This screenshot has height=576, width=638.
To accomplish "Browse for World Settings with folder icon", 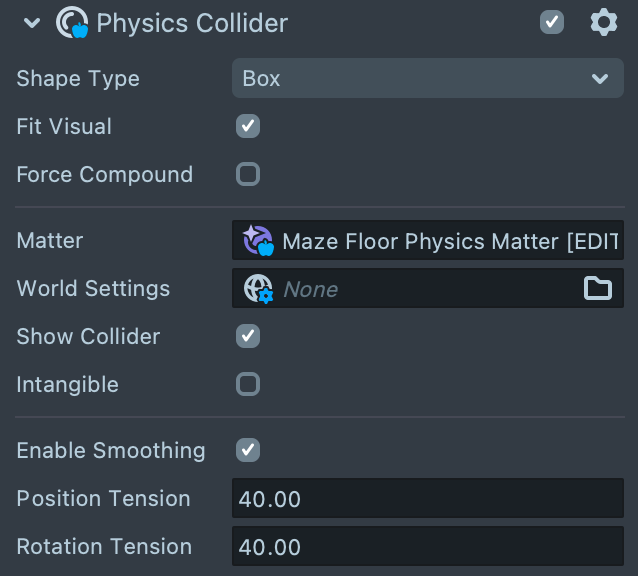I will [598, 289].
